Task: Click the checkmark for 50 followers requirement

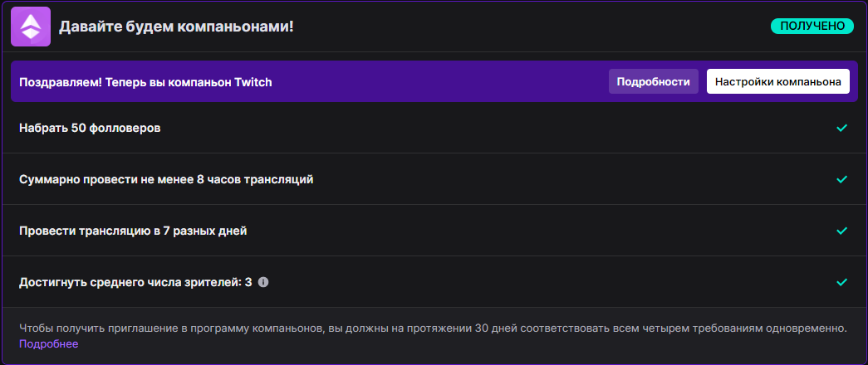Action: [841, 129]
